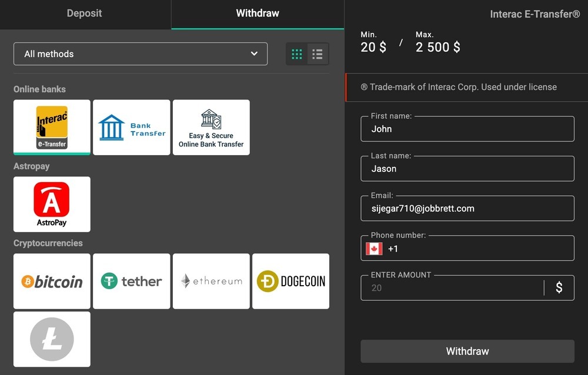This screenshot has height=375, width=588.
Task: Select Tether cryptocurrency option
Action: [x=131, y=281]
